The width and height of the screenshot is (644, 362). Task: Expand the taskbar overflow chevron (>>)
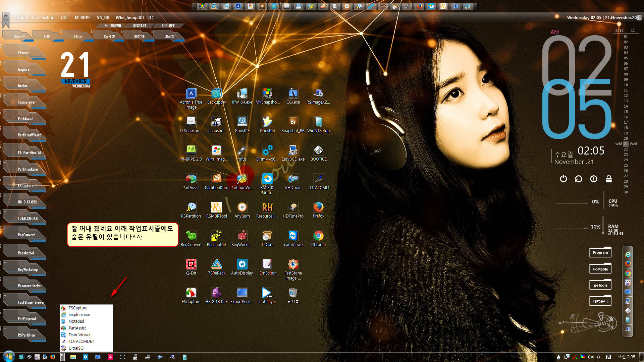coord(62,357)
